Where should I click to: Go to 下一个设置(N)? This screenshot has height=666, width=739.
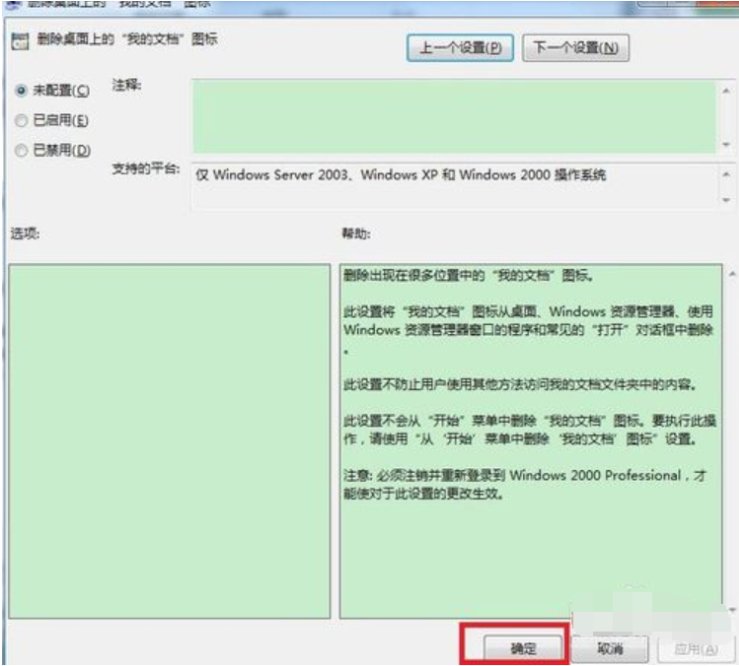pyautogui.click(x=575, y=48)
